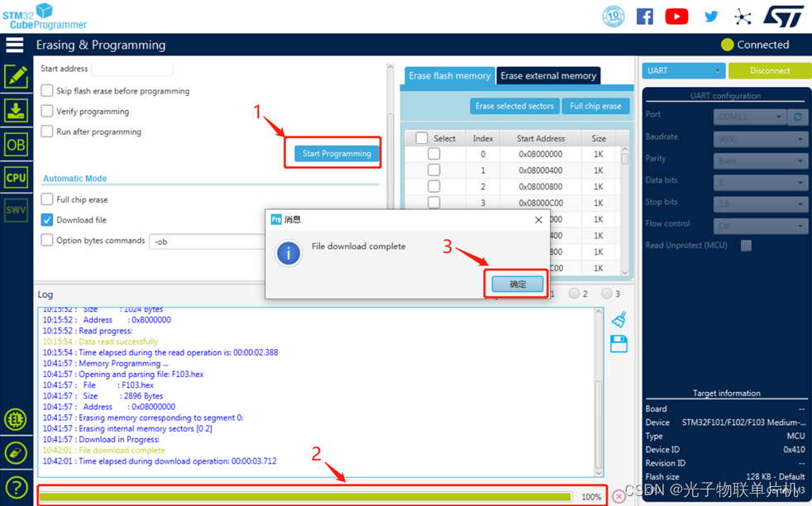Open the Baudrate 9600 dropdown

click(760, 139)
